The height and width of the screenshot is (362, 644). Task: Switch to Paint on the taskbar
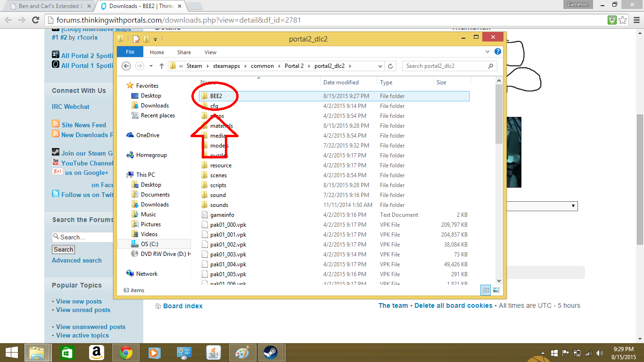(x=242, y=353)
